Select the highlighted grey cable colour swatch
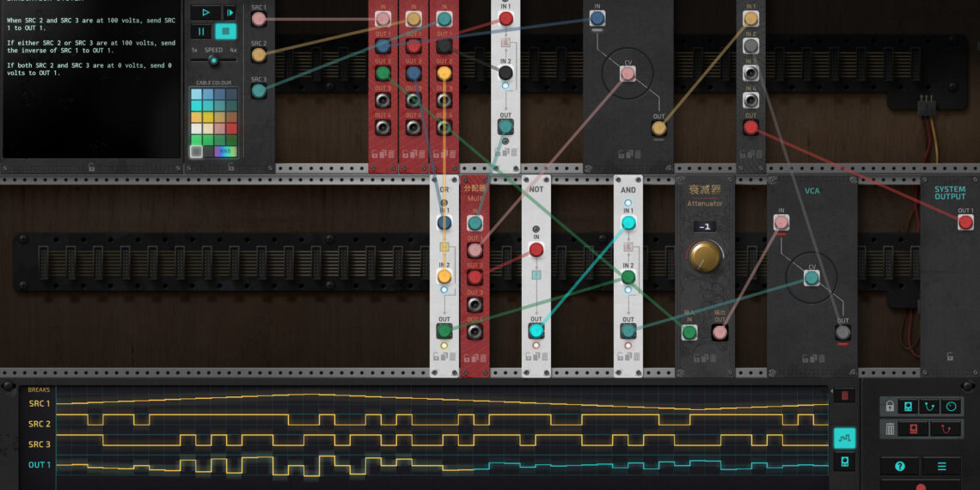Image resolution: width=980 pixels, height=490 pixels. 196,151
